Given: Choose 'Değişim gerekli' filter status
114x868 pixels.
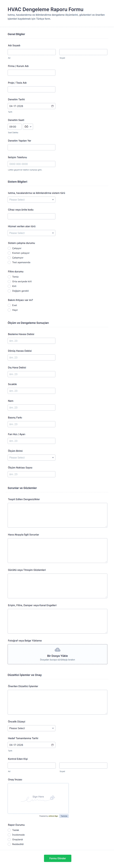Looking at the screenshot, I should coord(9,291).
